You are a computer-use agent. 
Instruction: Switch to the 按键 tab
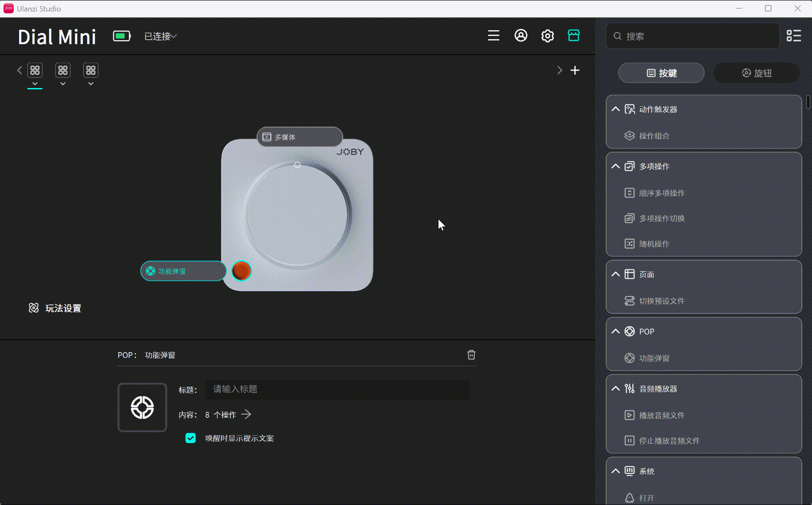click(661, 73)
